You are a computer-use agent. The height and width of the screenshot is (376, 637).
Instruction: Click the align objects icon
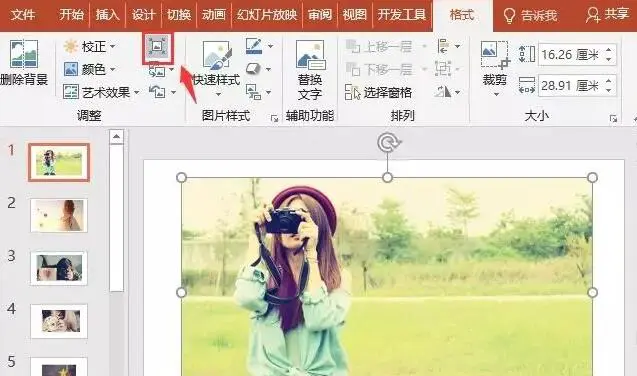tap(443, 46)
